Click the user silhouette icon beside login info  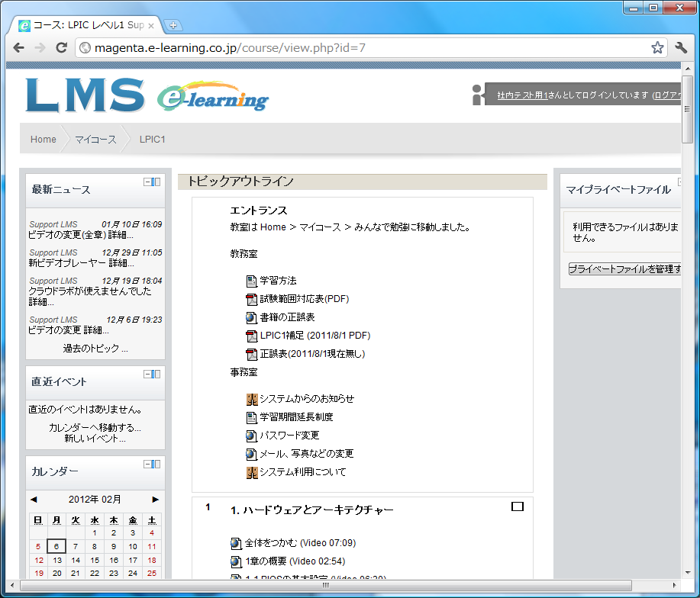[477, 95]
